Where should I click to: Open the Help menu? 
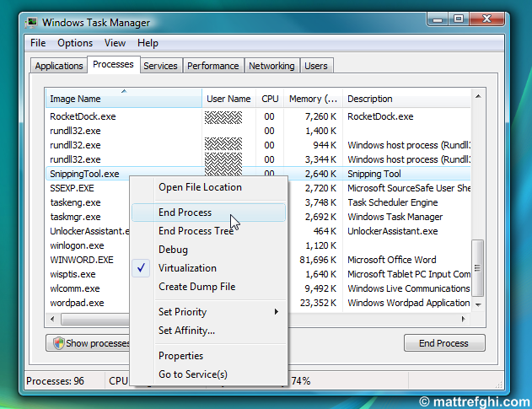pos(148,43)
